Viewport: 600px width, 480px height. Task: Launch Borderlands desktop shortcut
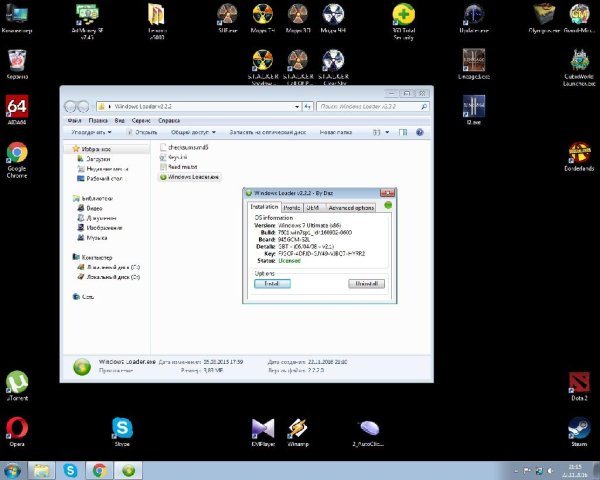[x=579, y=156]
